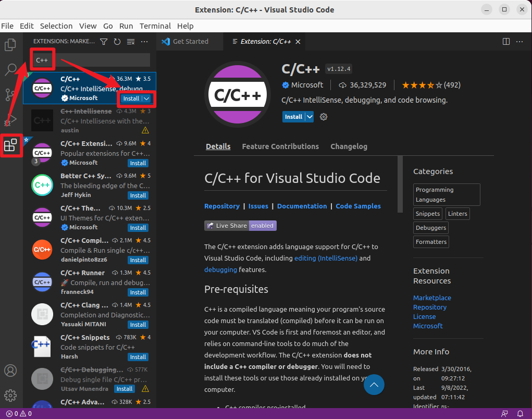Filter the Extensions marketplace results
Viewport: 532px width, 419px height.
point(104,41)
